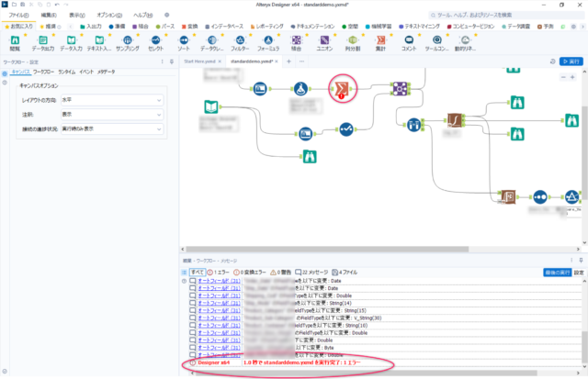The width and height of the screenshot is (588, 379).
Task: Click the purple Join tool on the canvas
Action: click(x=400, y=89)
